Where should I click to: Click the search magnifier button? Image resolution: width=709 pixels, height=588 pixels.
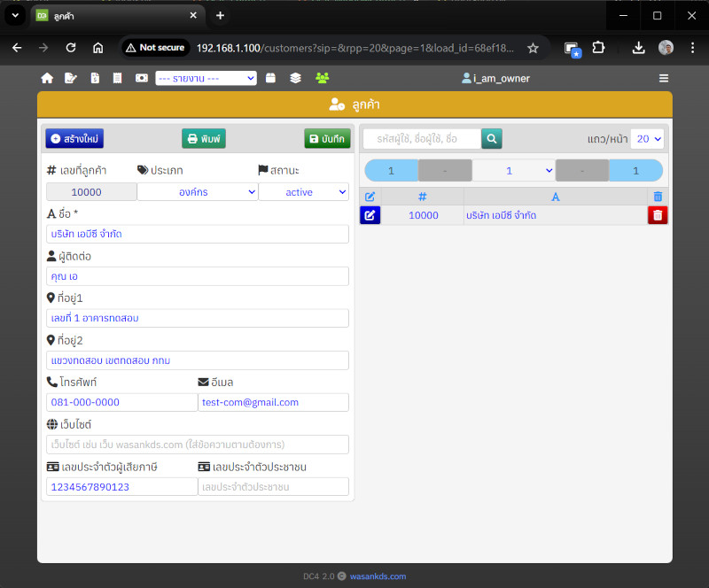pyautogui.click(x=492, y=138)
